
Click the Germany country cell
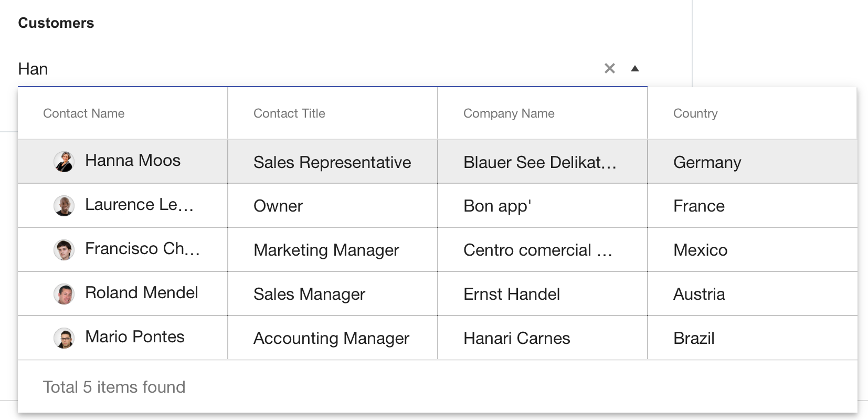tap(707, 162)
